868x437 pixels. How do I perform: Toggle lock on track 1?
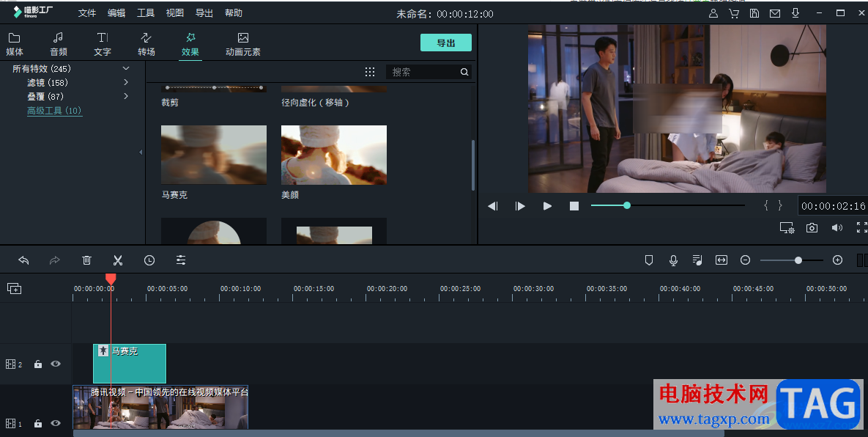click(37, 423)
